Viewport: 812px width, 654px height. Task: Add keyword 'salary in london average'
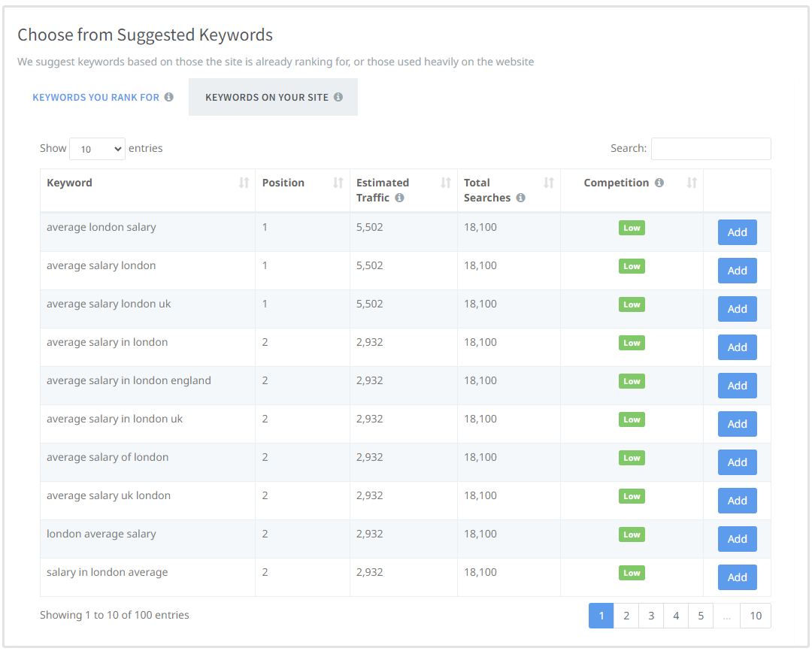click(737, 577)
